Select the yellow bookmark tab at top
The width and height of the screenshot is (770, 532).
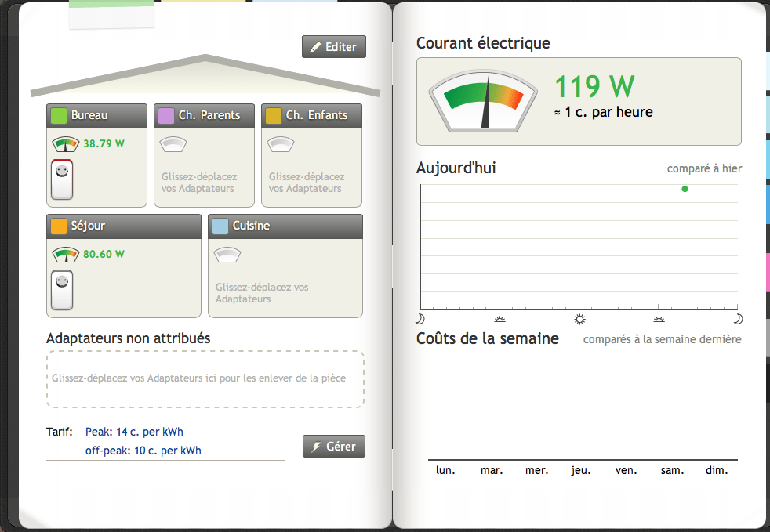pyautogui.click(x=203, y=2)
